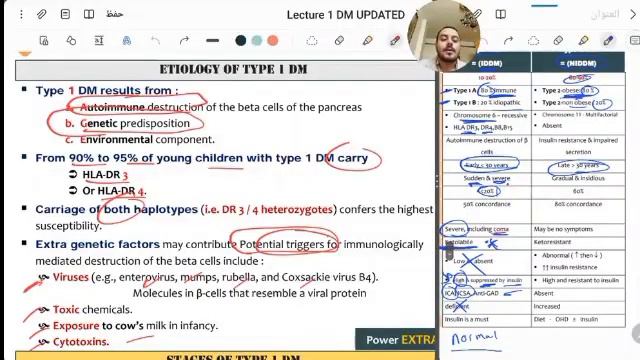
Task: Tap the page lock icon in left toolbar
Action: click(44, 41)
